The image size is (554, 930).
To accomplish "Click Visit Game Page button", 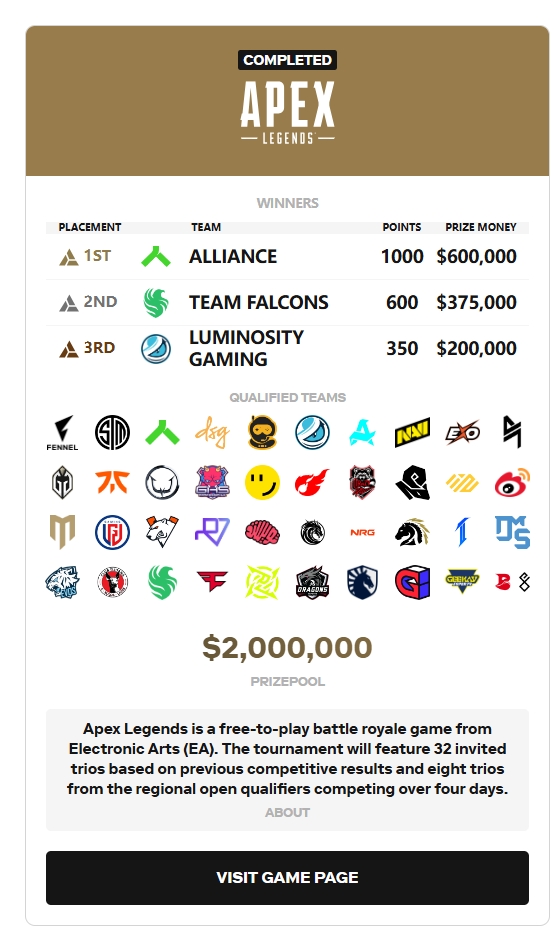I will coord(287,877).
